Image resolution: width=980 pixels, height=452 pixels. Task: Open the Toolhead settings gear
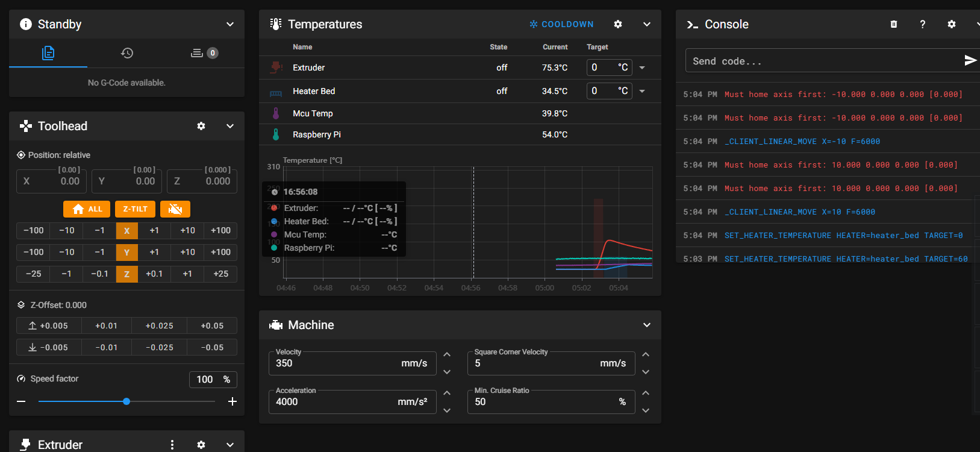click(x=201, y=126)
